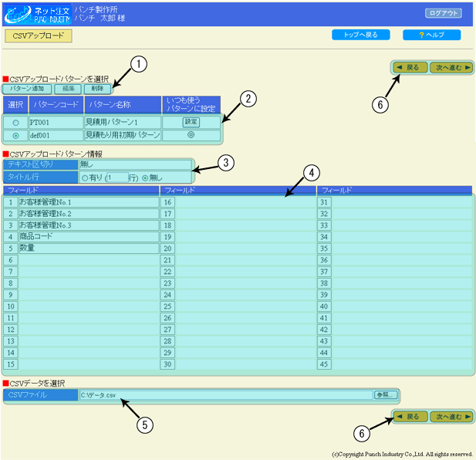Click the bottom 次へ進む button

(x=451, y=417)
